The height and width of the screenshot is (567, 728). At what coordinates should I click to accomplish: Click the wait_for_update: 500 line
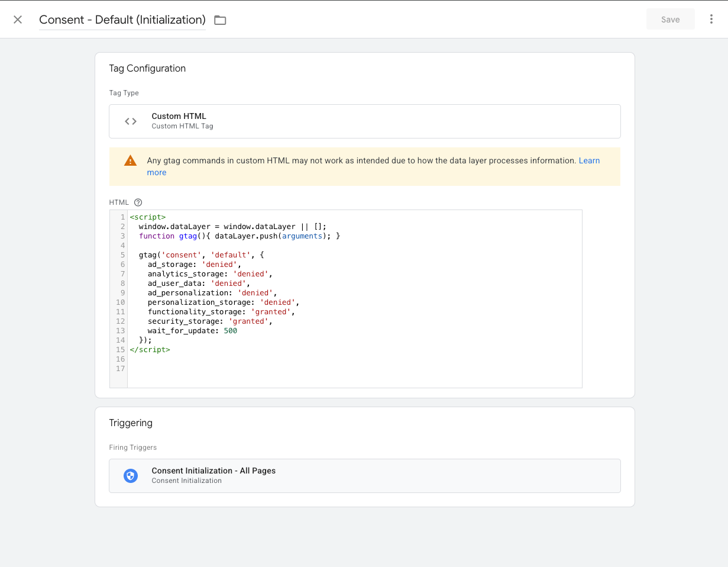click(x=192, y=331)
